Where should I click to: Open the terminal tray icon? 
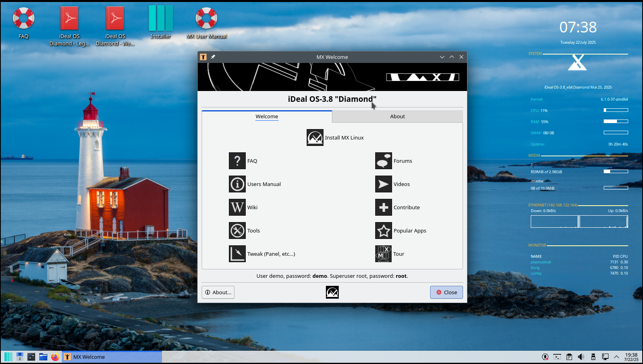tap(557, 357)
